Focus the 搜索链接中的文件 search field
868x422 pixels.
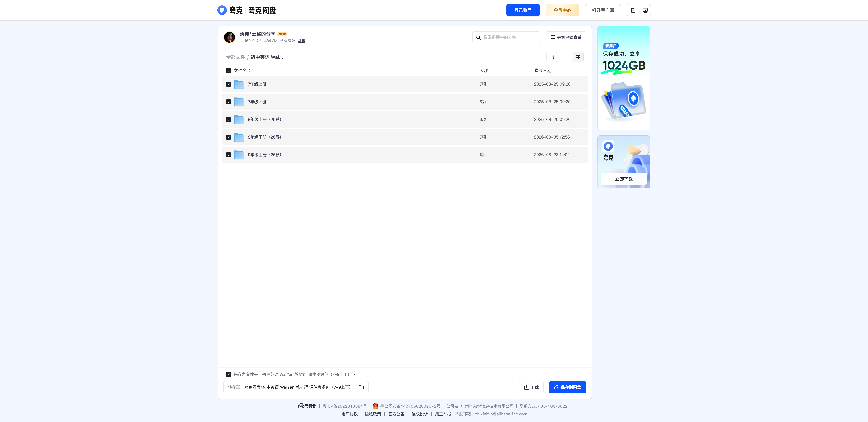pyautogui.click(x=506, y=37)
